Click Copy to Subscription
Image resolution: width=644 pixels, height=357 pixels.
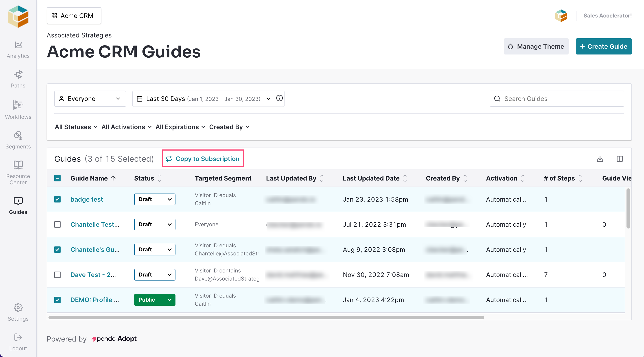(203, 159)
